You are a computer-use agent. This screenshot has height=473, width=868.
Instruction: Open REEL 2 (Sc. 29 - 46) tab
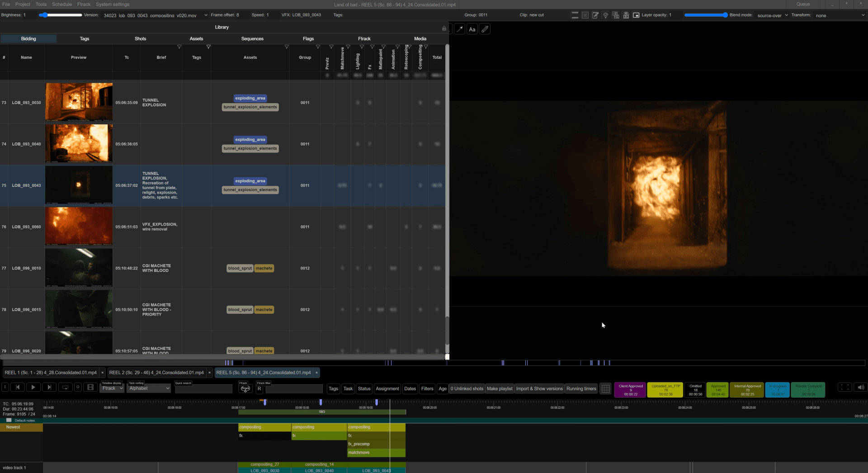tap(156, 373)
